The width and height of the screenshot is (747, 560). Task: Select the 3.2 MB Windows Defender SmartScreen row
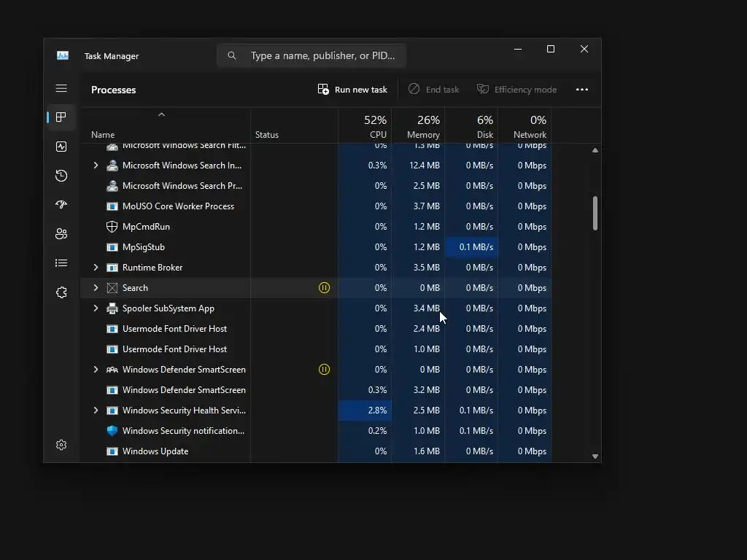(x=316, y=390)
